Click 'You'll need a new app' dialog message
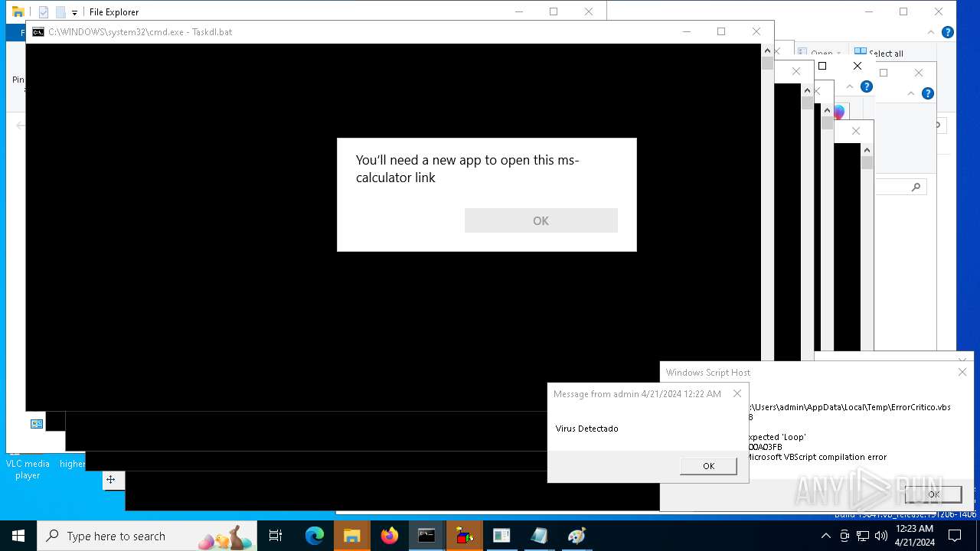The image size is (980, 551). [468, 169]
